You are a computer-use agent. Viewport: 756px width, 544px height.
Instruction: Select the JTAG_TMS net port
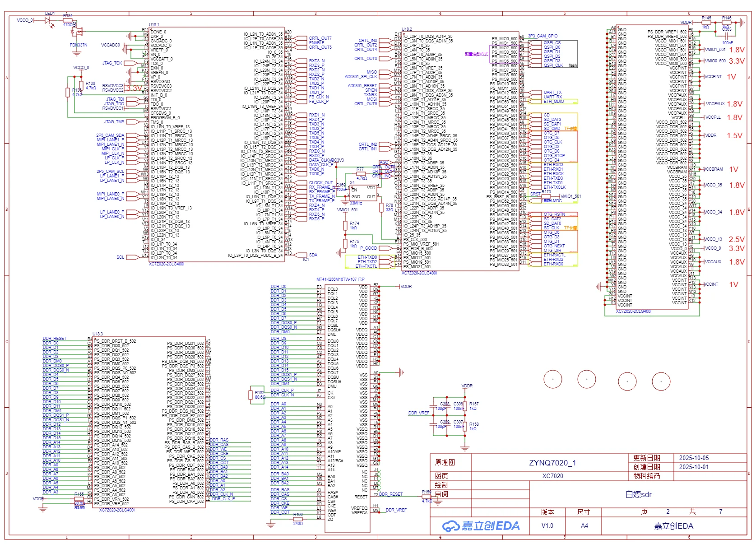point(132,122)
